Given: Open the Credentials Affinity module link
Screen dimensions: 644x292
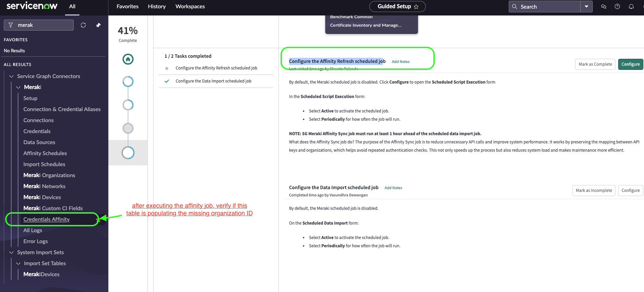Looking at the screenshot, I should point(46,219).
